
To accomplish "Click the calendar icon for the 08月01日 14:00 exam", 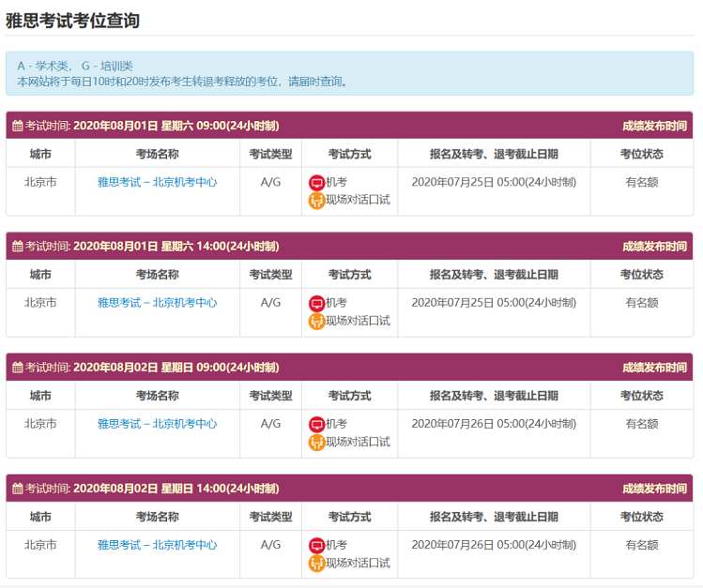I will pos(17,247).
